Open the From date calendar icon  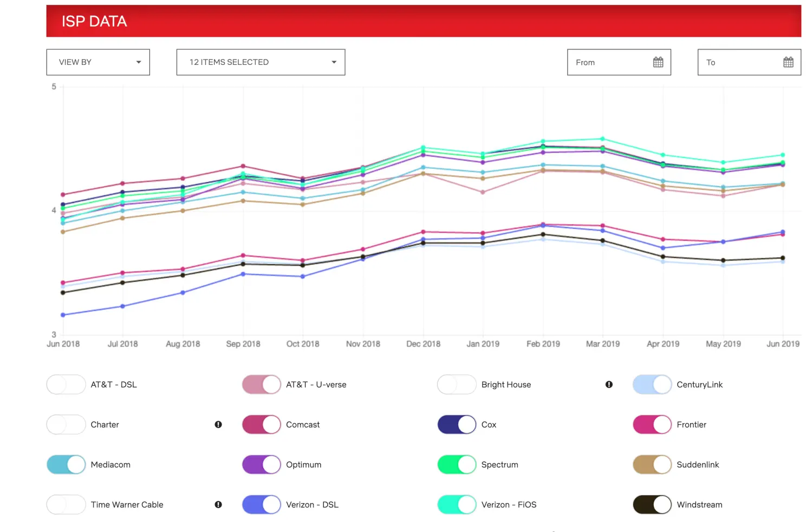pyautogui.click(x=658, y=62)
